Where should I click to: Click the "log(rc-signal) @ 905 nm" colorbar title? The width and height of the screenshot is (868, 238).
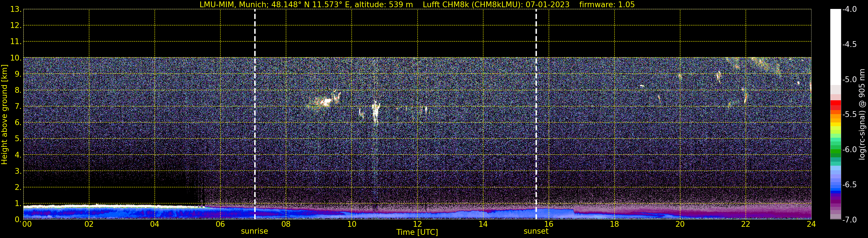[x=862, y=114]
